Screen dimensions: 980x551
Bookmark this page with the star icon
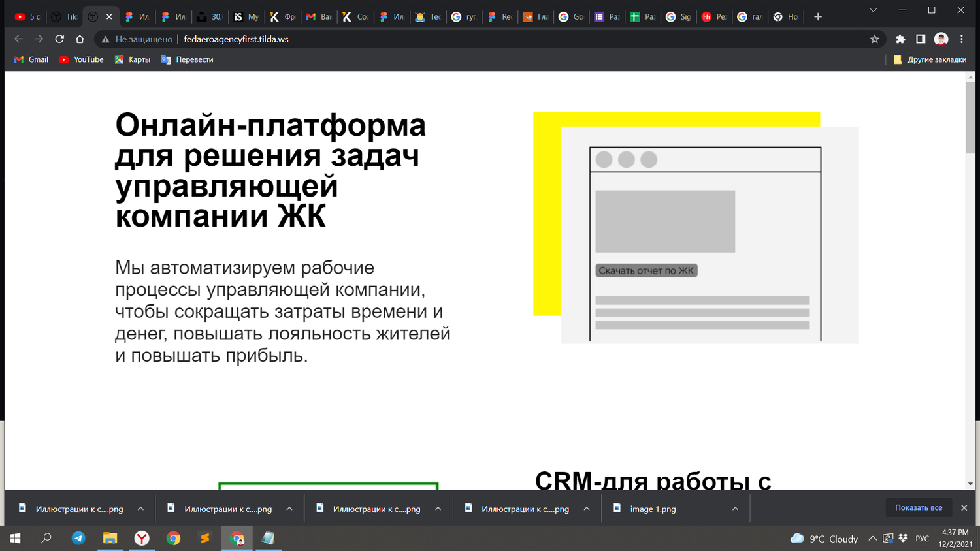coord(875,39)
